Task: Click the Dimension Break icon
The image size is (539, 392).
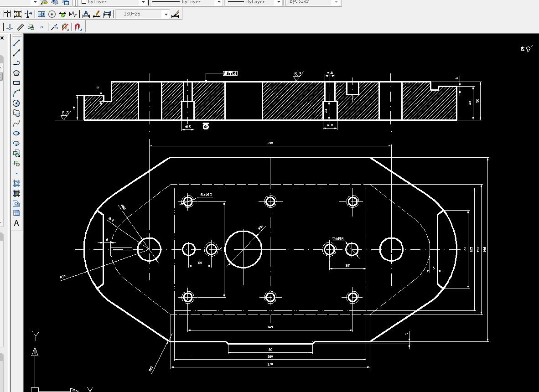Action: pos(29,14)
